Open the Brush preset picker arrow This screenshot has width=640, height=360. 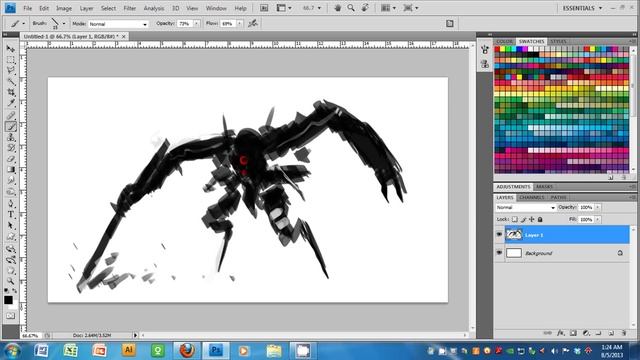64,24
